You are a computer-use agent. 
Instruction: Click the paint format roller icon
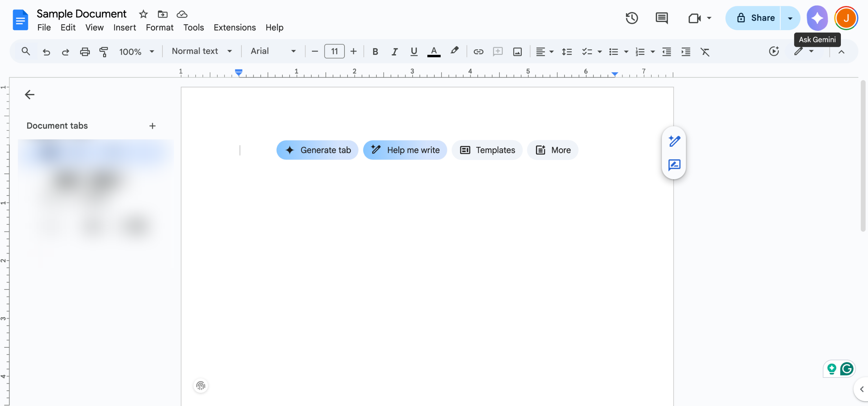click(103, 52)
